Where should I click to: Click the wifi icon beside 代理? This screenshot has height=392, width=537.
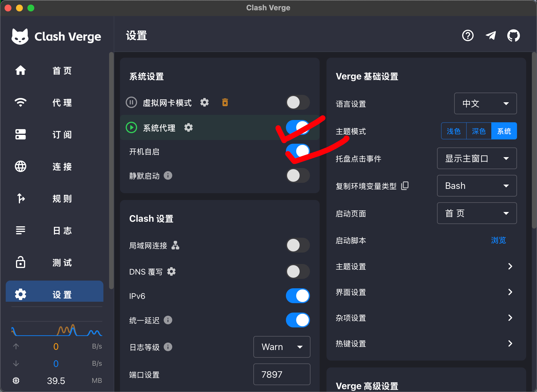coord(21,102)
